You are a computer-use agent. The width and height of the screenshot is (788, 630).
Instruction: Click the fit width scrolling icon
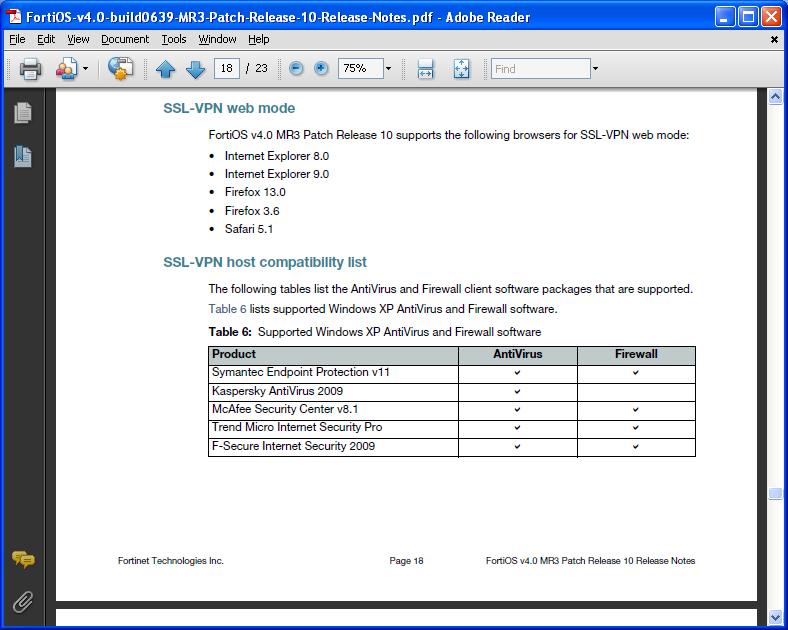click(x=425, y=69)
